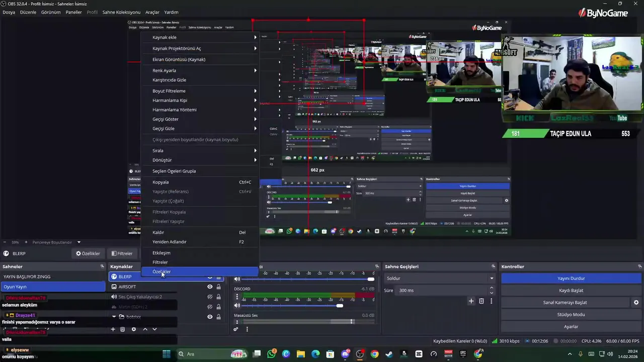Toggle lock on Metin (GDI+) 2 source
Viewport: 644px width, 362px height.
coord(218,307)
